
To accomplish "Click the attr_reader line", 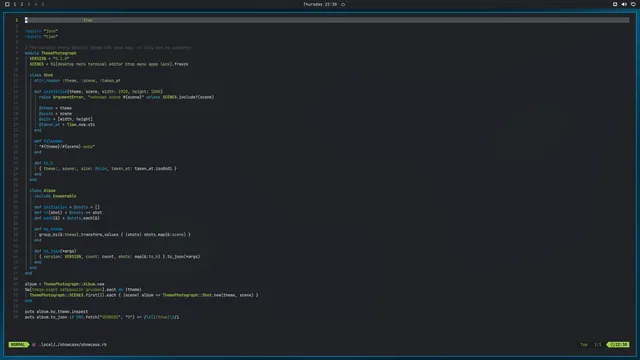I will point(77,80).
